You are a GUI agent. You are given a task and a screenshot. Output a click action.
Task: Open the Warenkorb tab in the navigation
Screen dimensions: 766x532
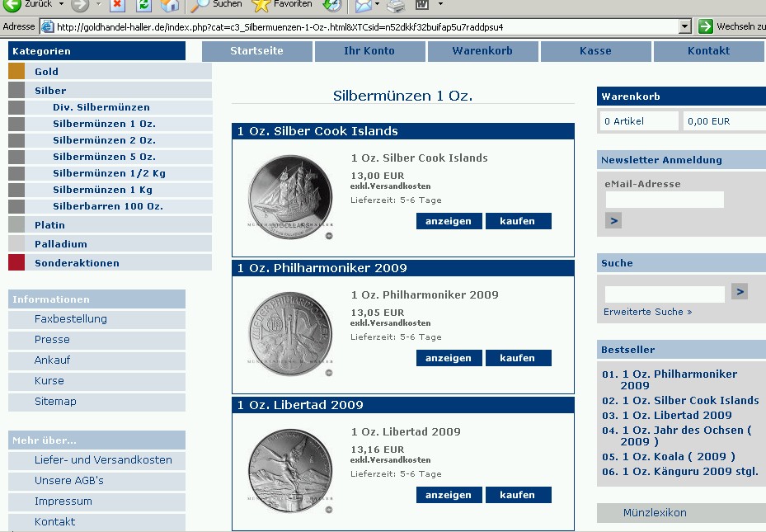(482, 51)
